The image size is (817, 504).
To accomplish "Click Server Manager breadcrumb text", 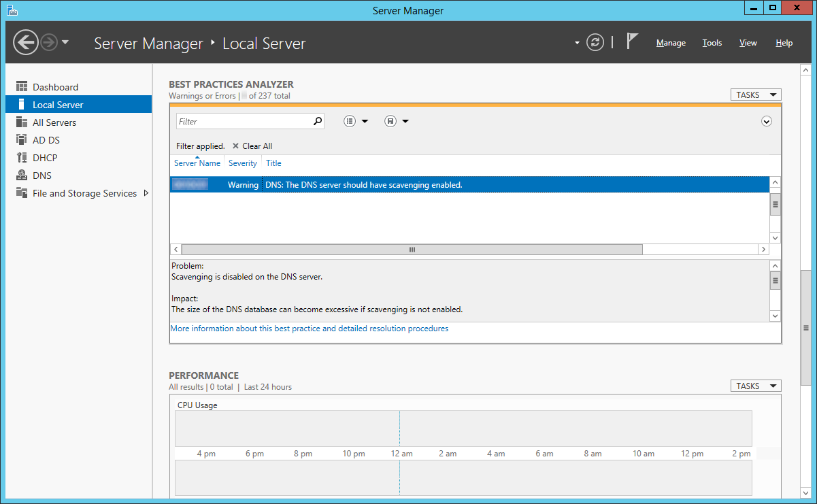I will click(x=148, y=44).
